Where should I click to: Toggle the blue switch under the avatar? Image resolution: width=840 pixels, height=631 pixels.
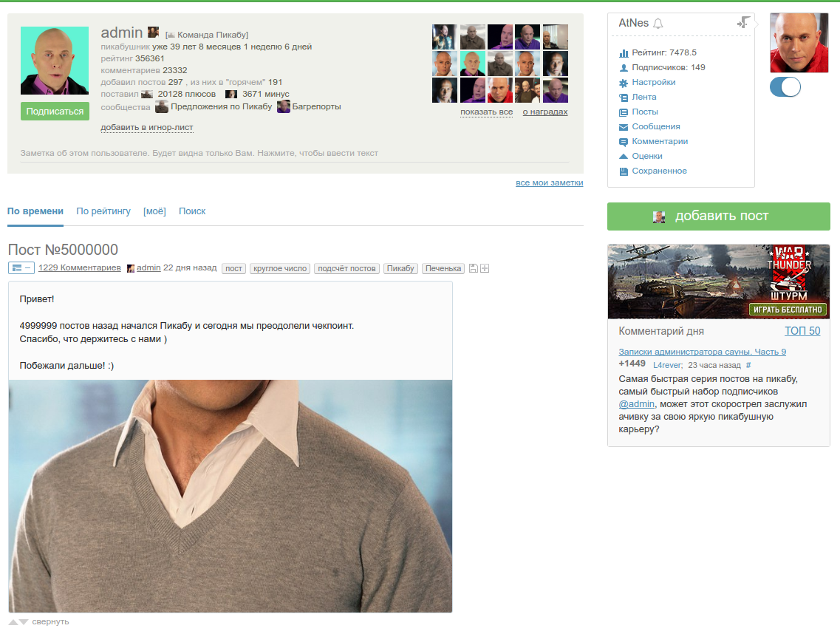tap(785, 86)
